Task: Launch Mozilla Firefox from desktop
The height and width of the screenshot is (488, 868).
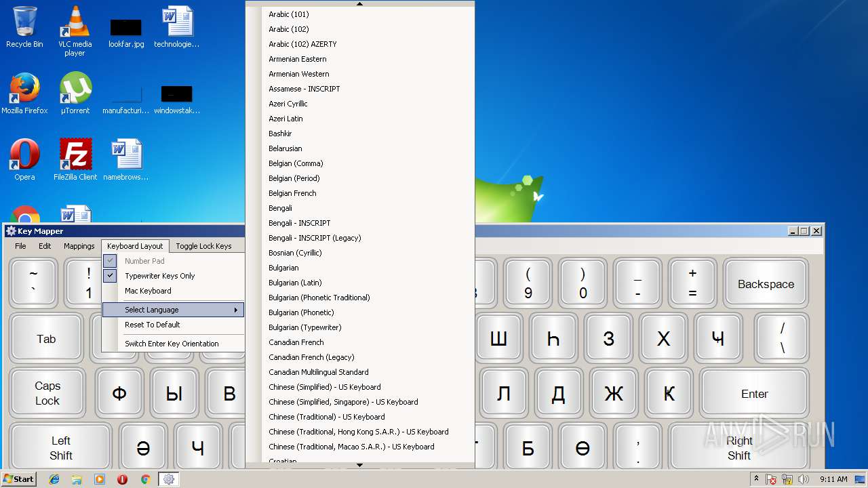Action: [24, 94]
